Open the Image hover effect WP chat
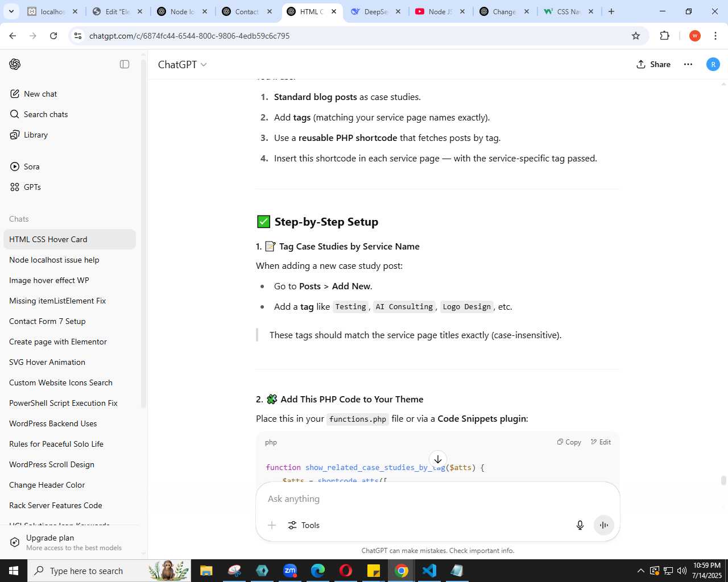728x582 pixels. pos(69,280)
